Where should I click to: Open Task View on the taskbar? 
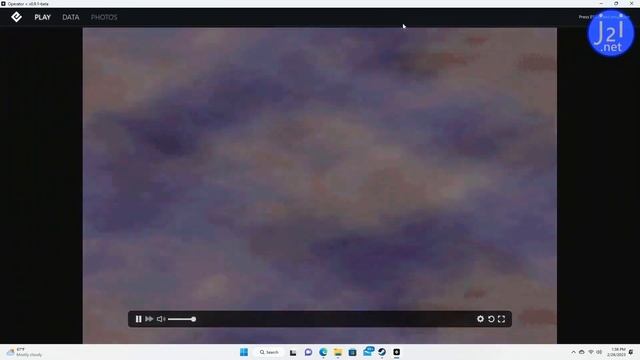click(x=293, y=352)
